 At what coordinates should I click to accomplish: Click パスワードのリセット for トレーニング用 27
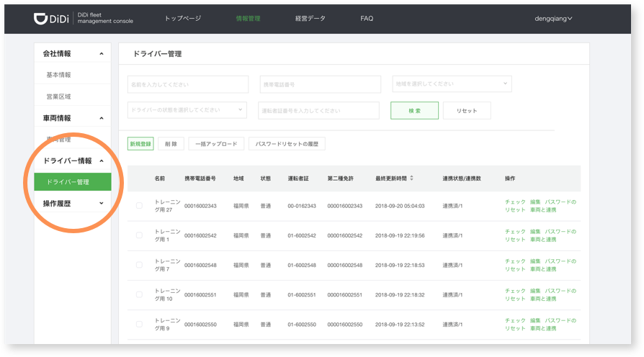coord(560,202)
